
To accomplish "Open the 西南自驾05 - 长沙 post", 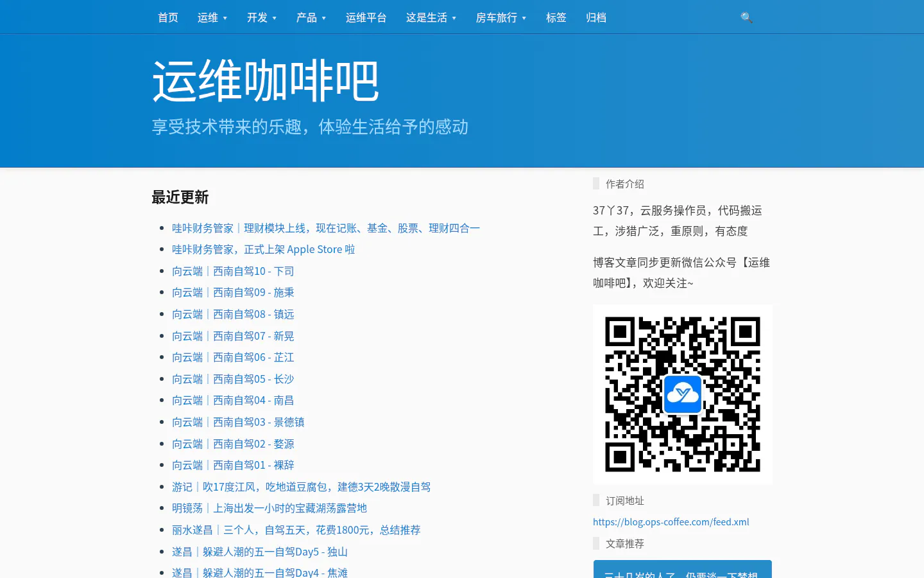I will click(x=233, y=379).
